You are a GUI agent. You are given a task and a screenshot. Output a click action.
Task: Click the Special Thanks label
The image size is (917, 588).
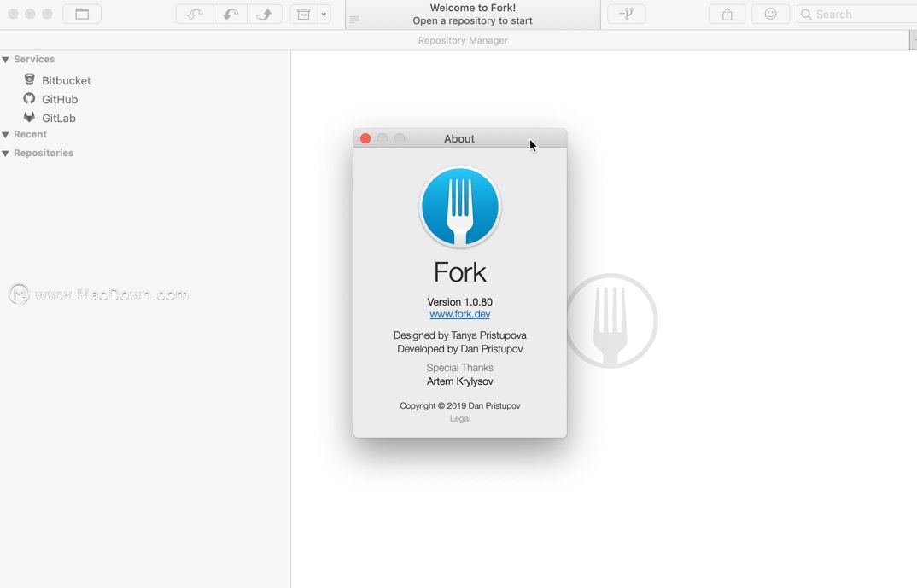point(459,368)
